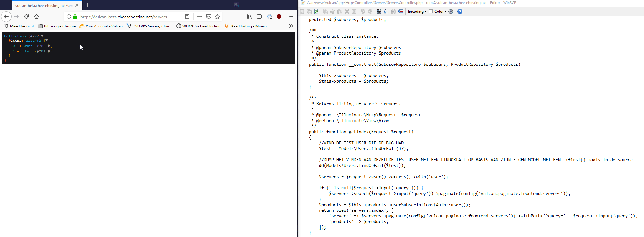Open the WHMCS - KaasHosting bookmark
This screenshot has width=644, height=237.
point(198,26)
